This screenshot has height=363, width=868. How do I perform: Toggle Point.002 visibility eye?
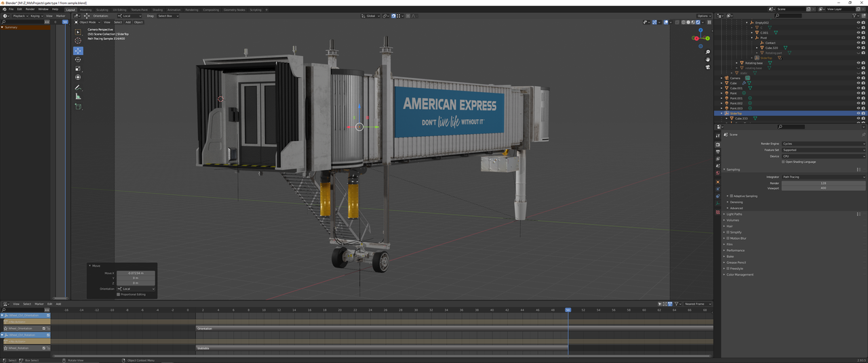[x=858, y=103]
